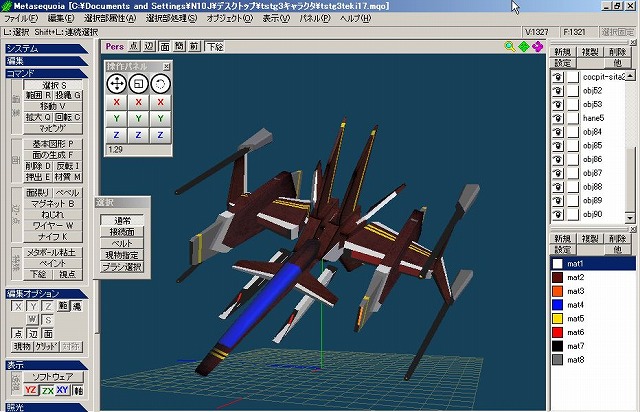Select the mat8 material row
Viewport: 640px width, 412px height.
pos(593,360)
